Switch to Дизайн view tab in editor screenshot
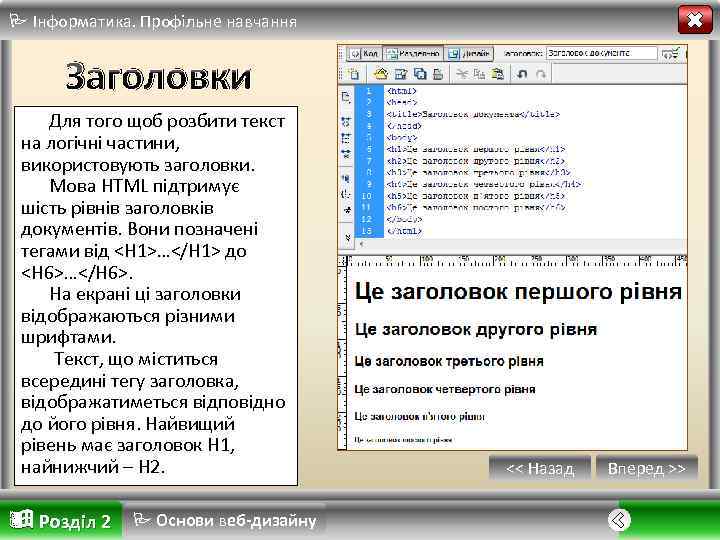 point(468,54)
